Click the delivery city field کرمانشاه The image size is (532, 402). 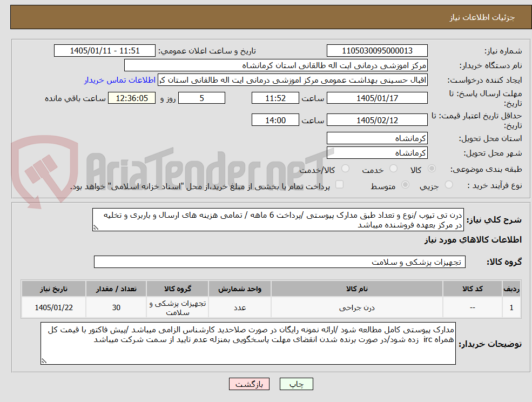click(x=377, y=153)
